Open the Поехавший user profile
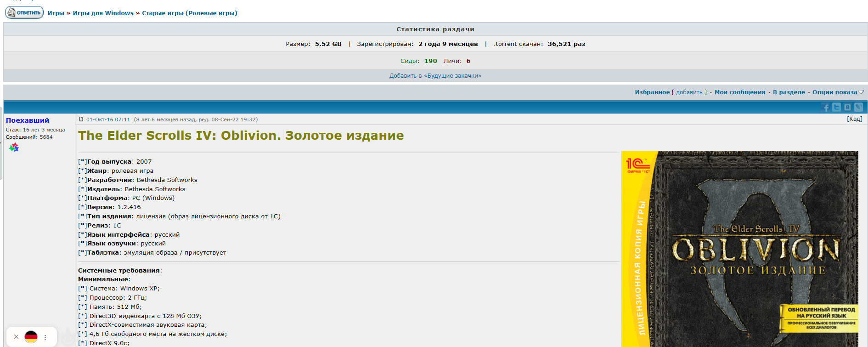This screenshot has width=868, height=347. [28, 120]
